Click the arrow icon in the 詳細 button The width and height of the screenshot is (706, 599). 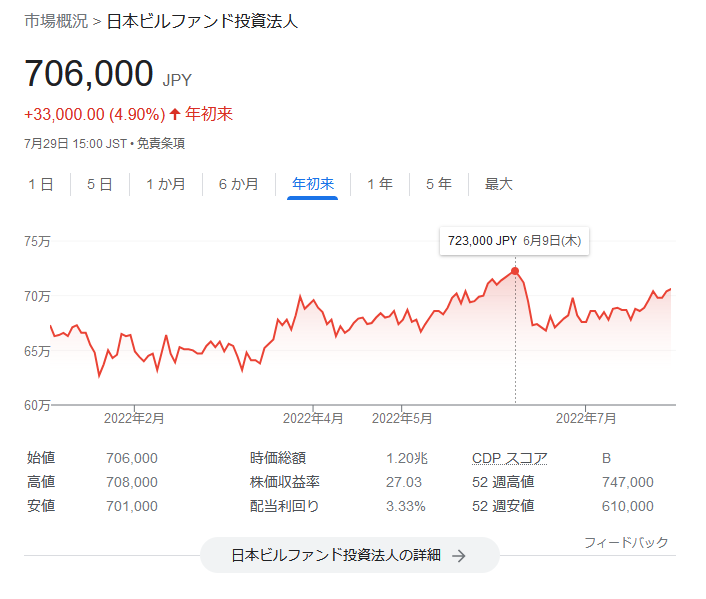tap(459, 556)
